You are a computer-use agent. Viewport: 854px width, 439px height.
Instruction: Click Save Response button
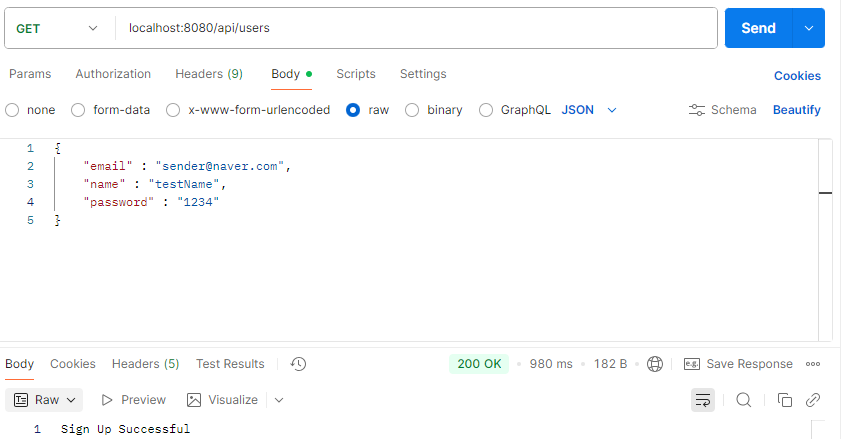click(x=738, y=364)
